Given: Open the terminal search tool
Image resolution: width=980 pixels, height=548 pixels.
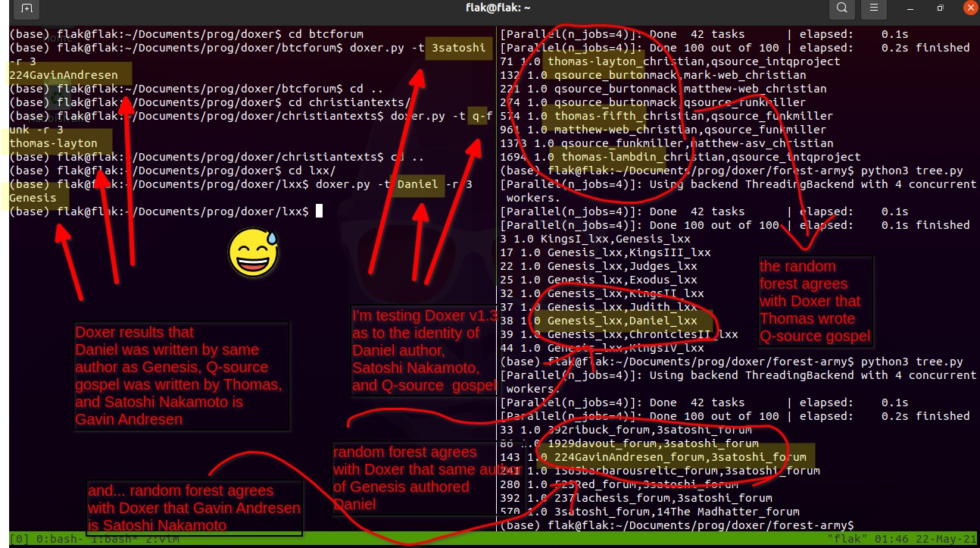Looking at the screenshot, I should click(x=842, y=9).
